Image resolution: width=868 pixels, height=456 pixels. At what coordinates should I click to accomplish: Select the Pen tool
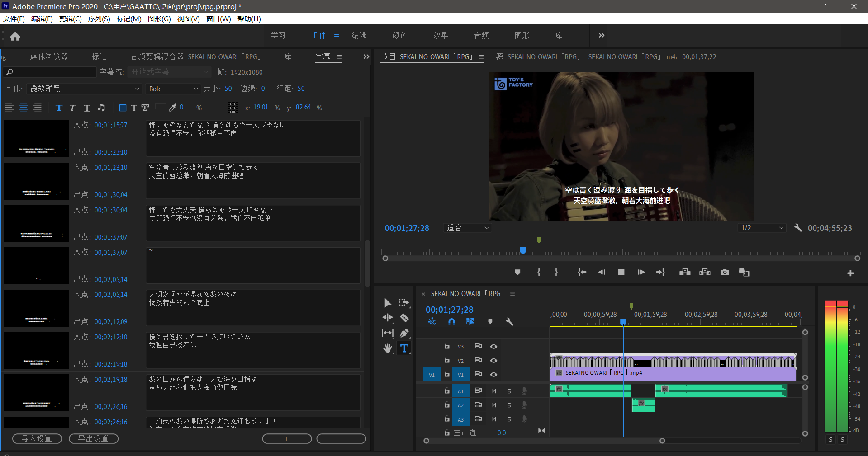(404, 333)
